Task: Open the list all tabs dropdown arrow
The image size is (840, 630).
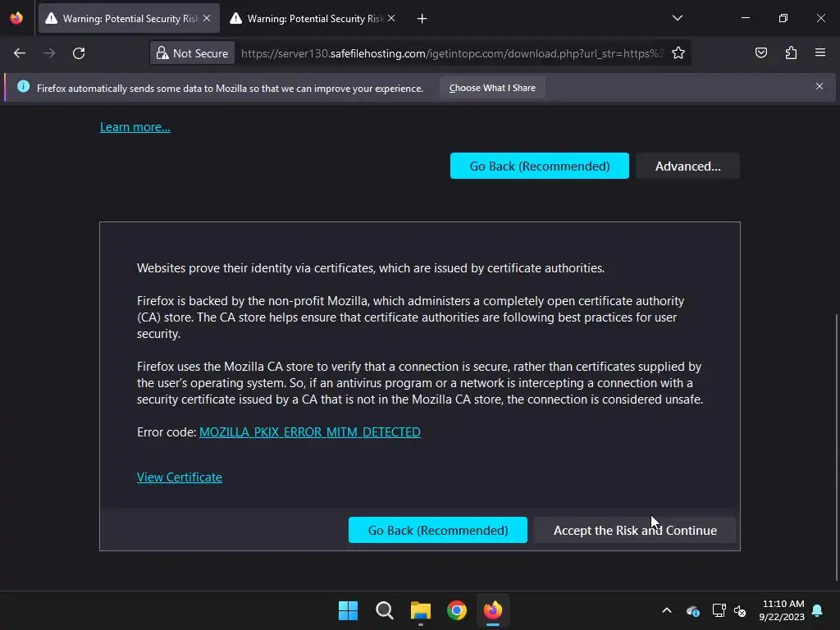Action: pos(677,18)
